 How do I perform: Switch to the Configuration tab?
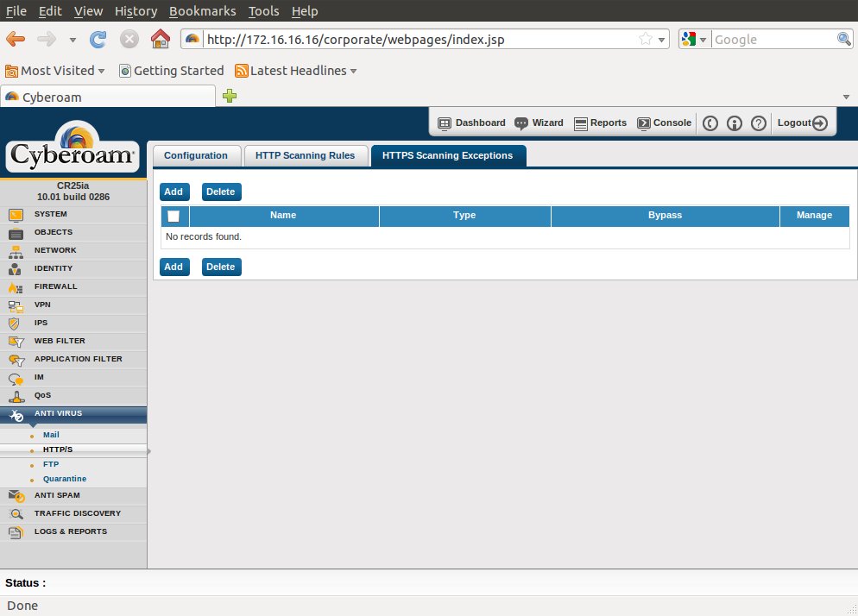[x=196, y=156]
